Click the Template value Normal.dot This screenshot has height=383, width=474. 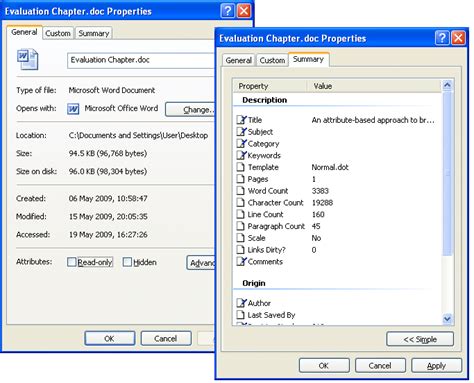pyautogui.click(x=330, y=167)
